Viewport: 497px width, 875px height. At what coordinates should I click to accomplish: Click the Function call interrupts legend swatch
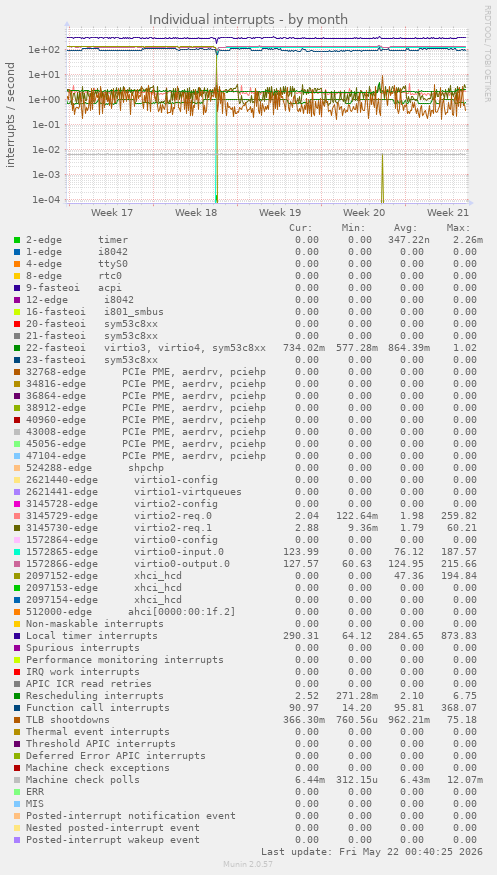point(17,708)
